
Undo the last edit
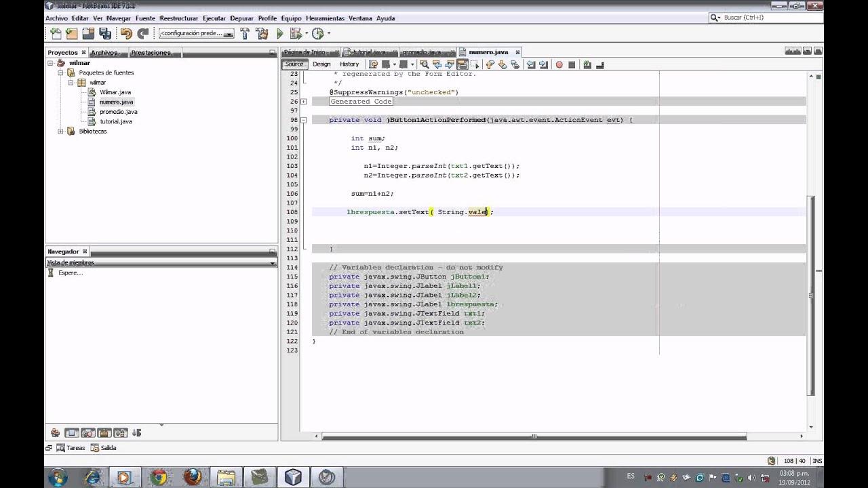pyautogui.click(x=126, y=33)
